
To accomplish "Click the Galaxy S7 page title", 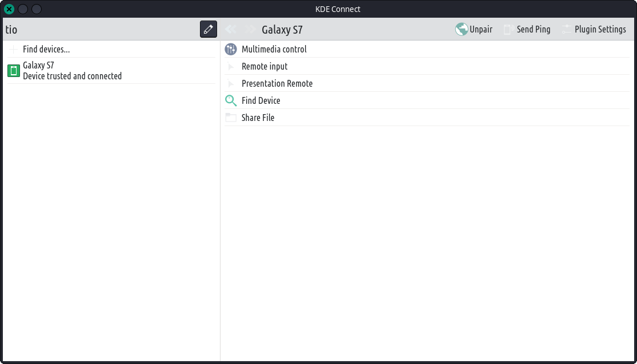I will click(x=282, y=30).
